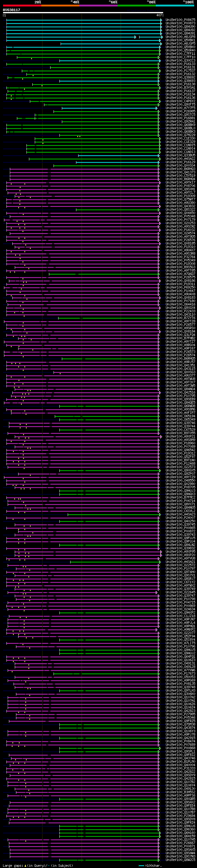Click the cyan alignment bar for UniRef100_P16129
The width and height of the screenshot is (197, 868).
(x=118, y=162)
